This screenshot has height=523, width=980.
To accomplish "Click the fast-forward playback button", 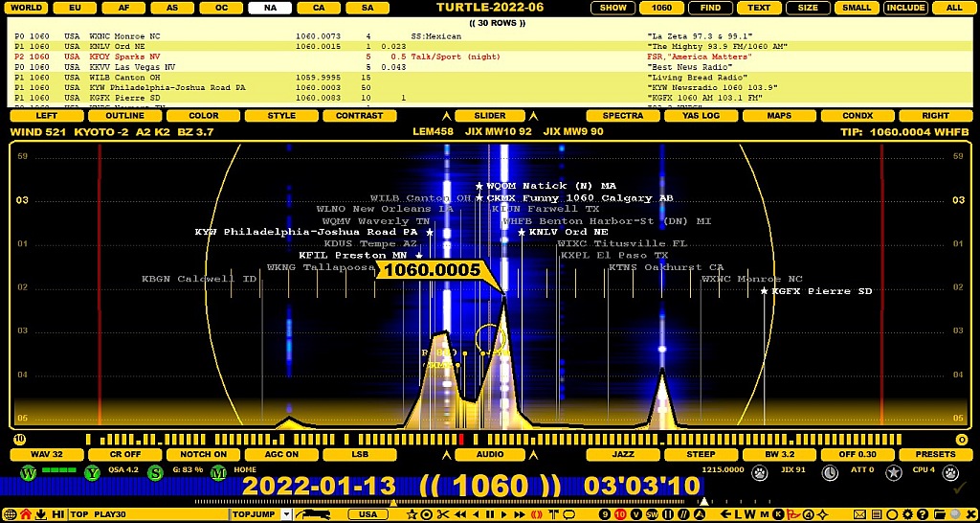I will click(520, 514).
